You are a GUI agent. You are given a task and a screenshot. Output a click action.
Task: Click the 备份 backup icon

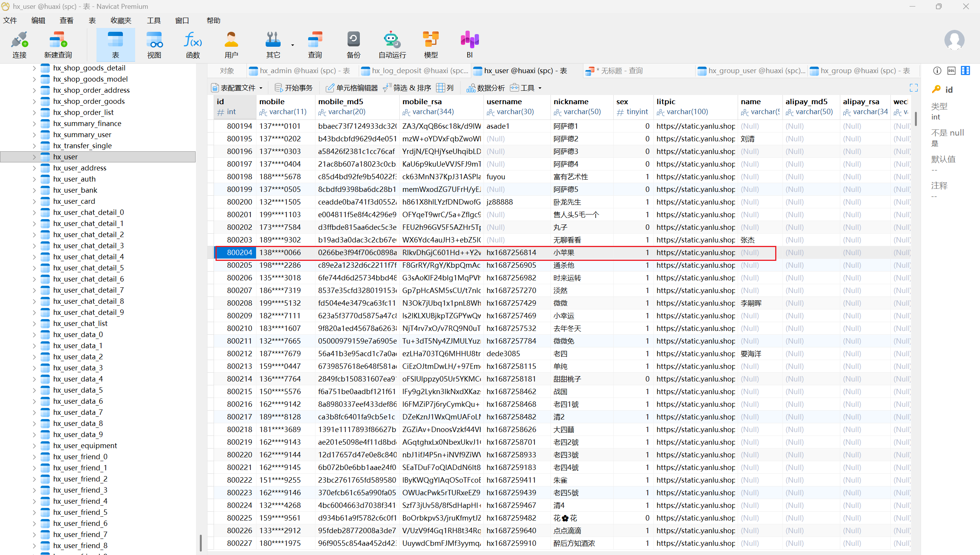(353, 44)
